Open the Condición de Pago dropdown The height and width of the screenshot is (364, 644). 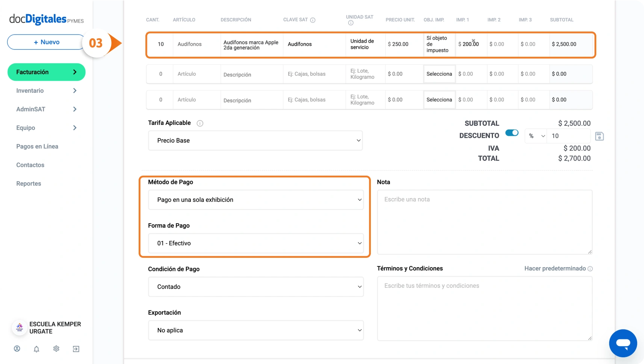pos(256,287)
